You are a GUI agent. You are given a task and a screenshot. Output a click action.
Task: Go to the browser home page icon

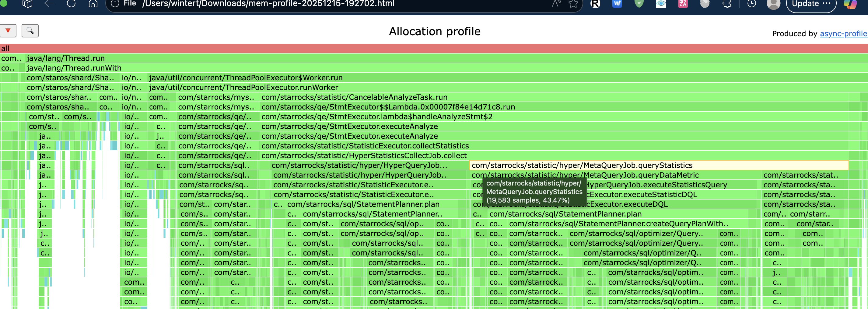[93, 4]
